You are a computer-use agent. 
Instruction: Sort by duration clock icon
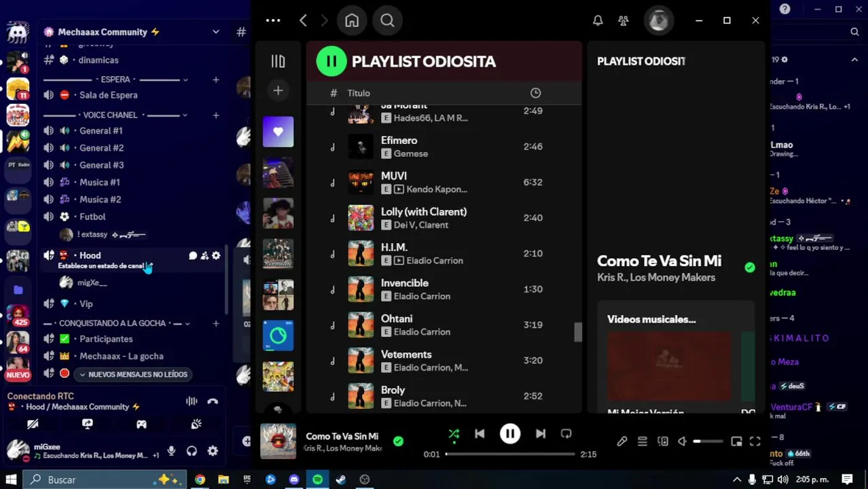click(x=535, y=93)
